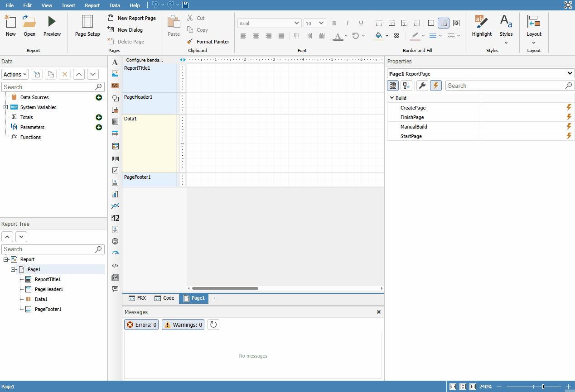This screenshot has width=575, height=392.
Task: Toggle Errors filter in Messages panel
Action: pos(141,325)
